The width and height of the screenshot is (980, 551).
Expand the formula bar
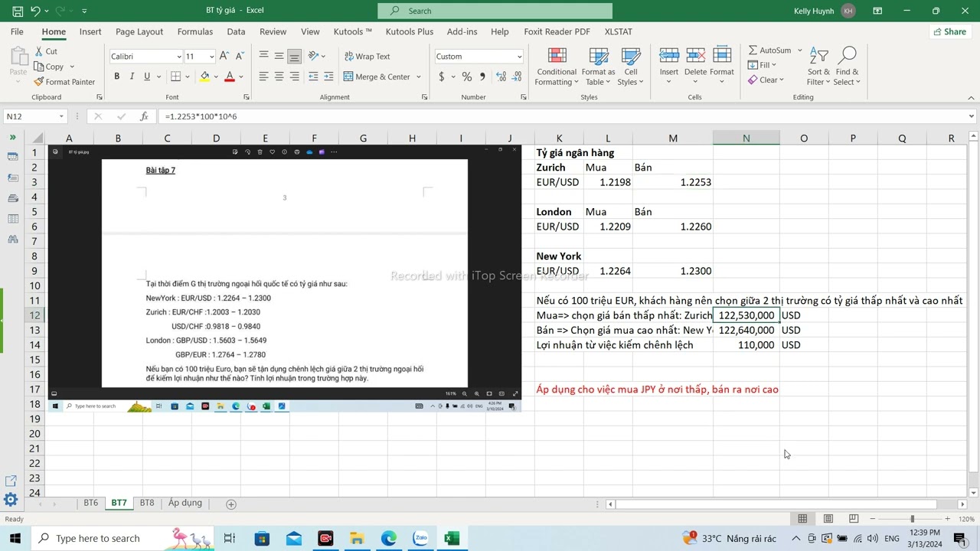pyautogui.click(x=972, y=116)
